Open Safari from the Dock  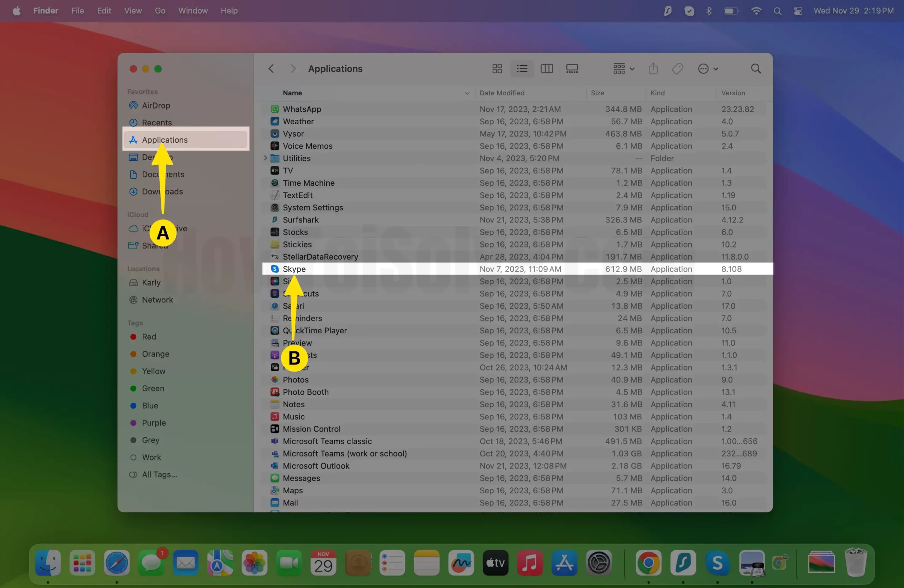pyautogui.click(x=117, y=563)
